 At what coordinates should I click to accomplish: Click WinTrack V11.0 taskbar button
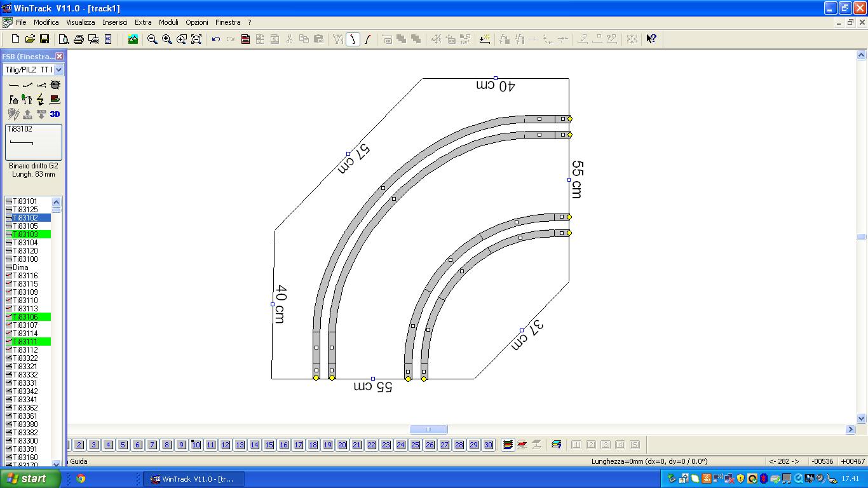pyautogui.click(x=194, y=479)
